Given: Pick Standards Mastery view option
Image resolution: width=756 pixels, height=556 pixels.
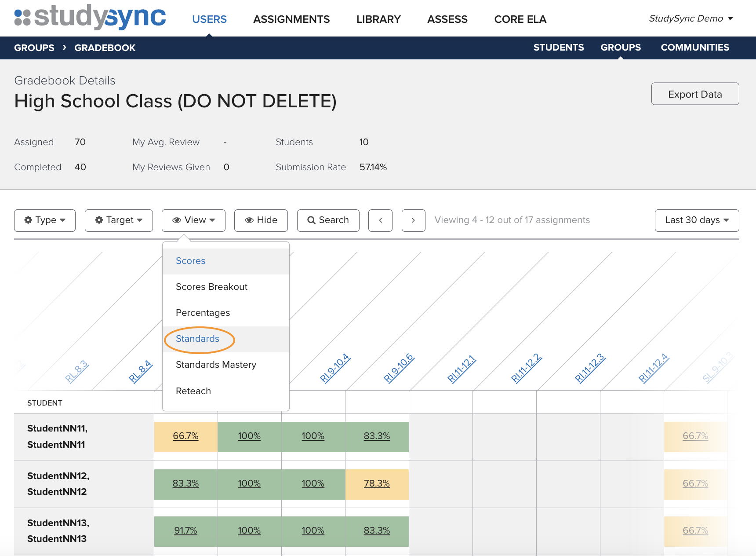Looking at the screenshot, I should click(x=216, y=365).
